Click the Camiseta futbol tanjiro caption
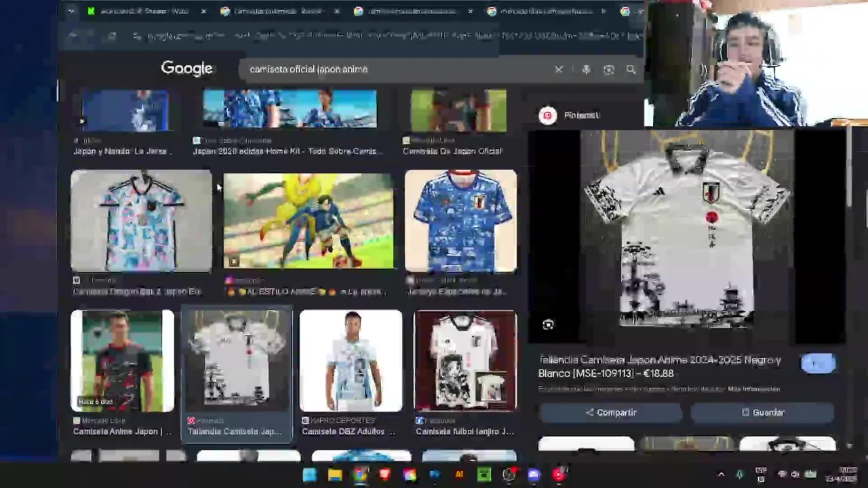The image size is (868, 488). pyautogui.click(x=465, y=432)
